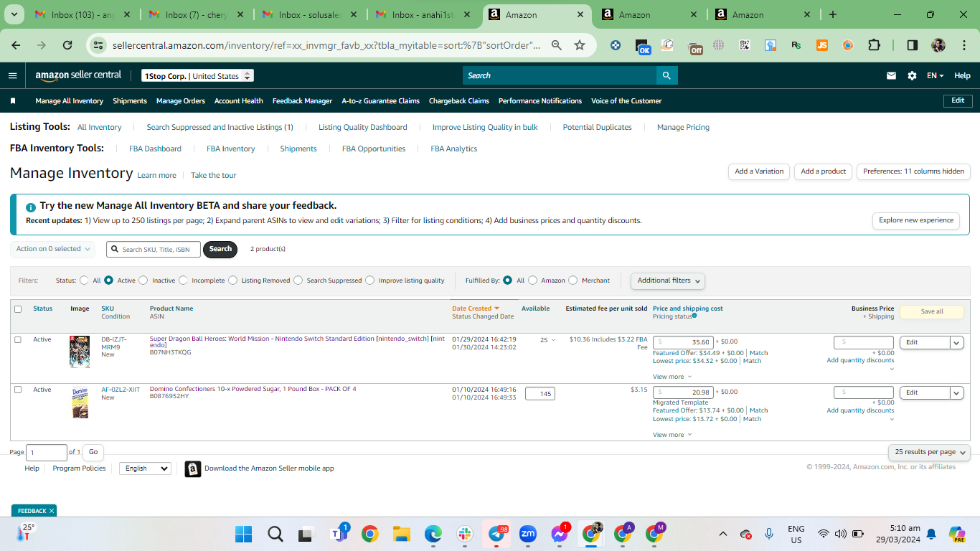Close the Feedback tab with its X
The width and height of the screenshot is (980, 551).
point(52,511)
